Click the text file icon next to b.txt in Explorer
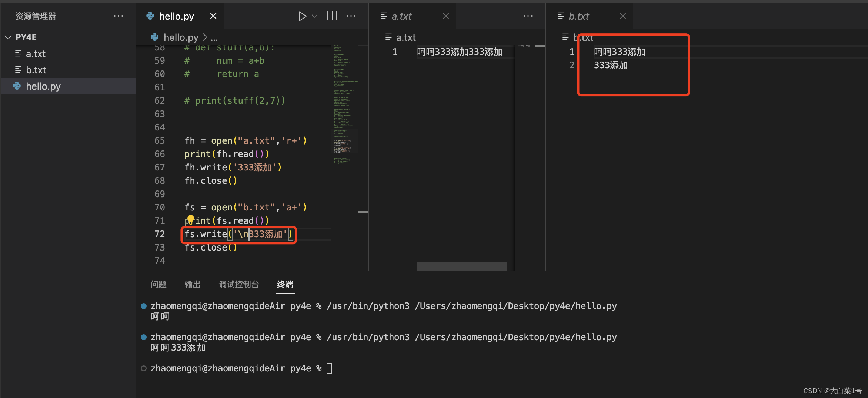868x398 pixels. pyautogui.click(x=18, y=70)
